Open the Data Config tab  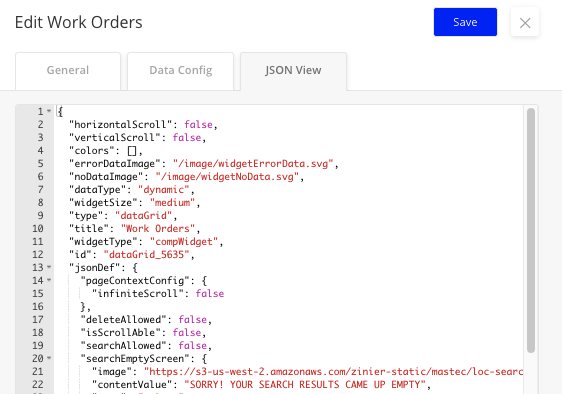(181, 71)
